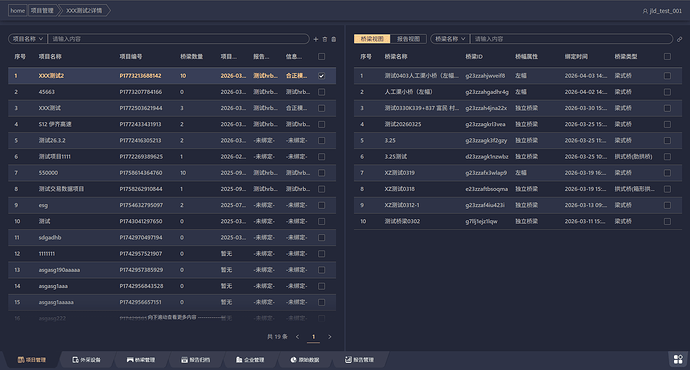This screenshot has height=370, width=690.
Task: Switch to the 项目管理 bottom tab
Action: [32, 360]
